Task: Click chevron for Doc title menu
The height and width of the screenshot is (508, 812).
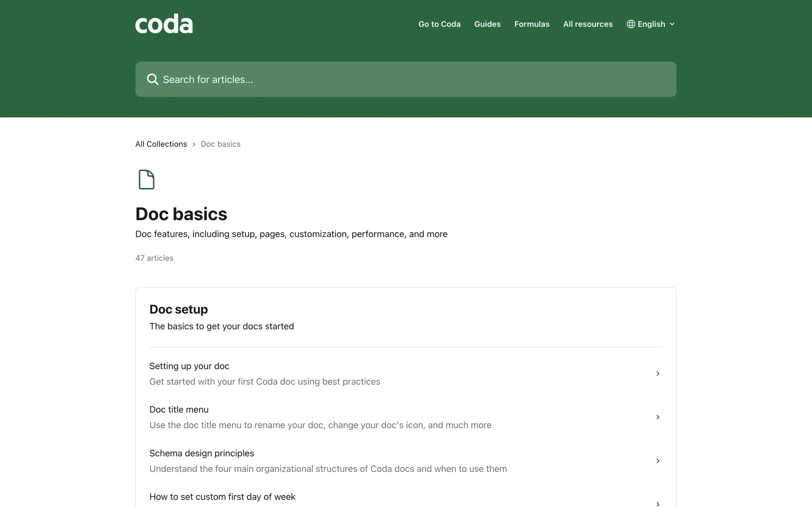Action: click(x=658, y=417)
